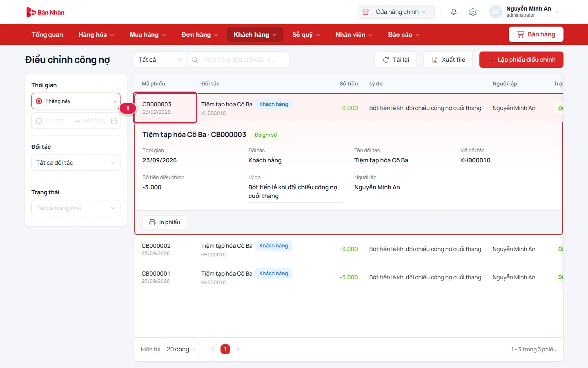Open the Tổng quan menu
588x368 pixels.
pos(47,35)
